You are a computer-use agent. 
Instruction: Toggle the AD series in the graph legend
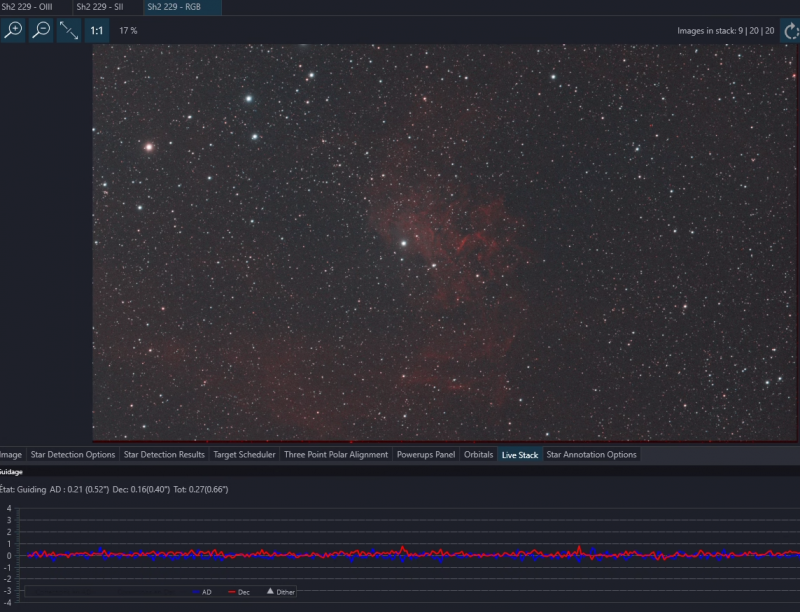tap(202, 592)
